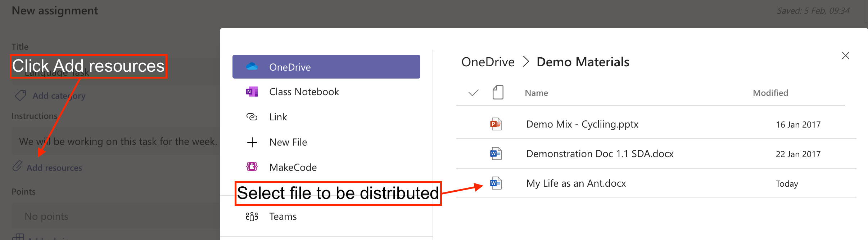868x240 pixels.
Task: Click the Link chain icon
Action: tap(252, 117)
